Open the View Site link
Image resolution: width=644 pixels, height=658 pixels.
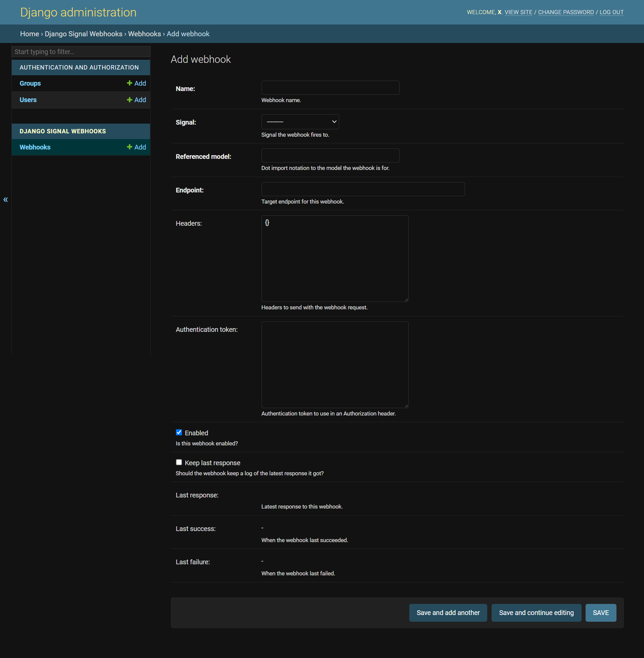[x=518, y=12]
